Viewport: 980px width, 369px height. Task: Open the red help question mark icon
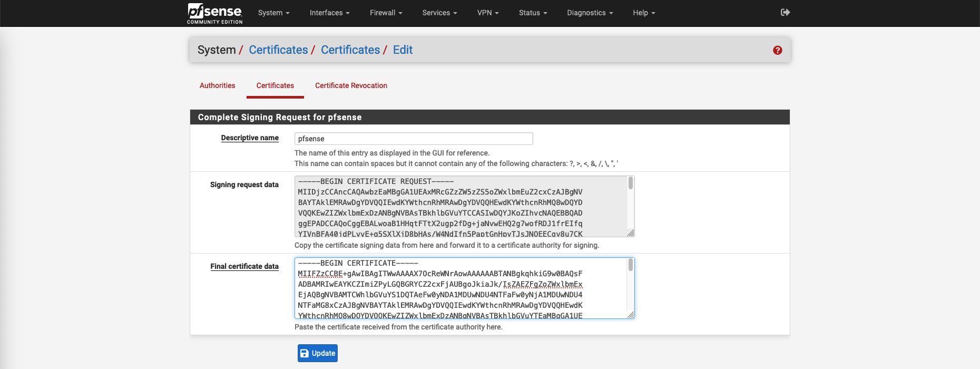point(777,50)
